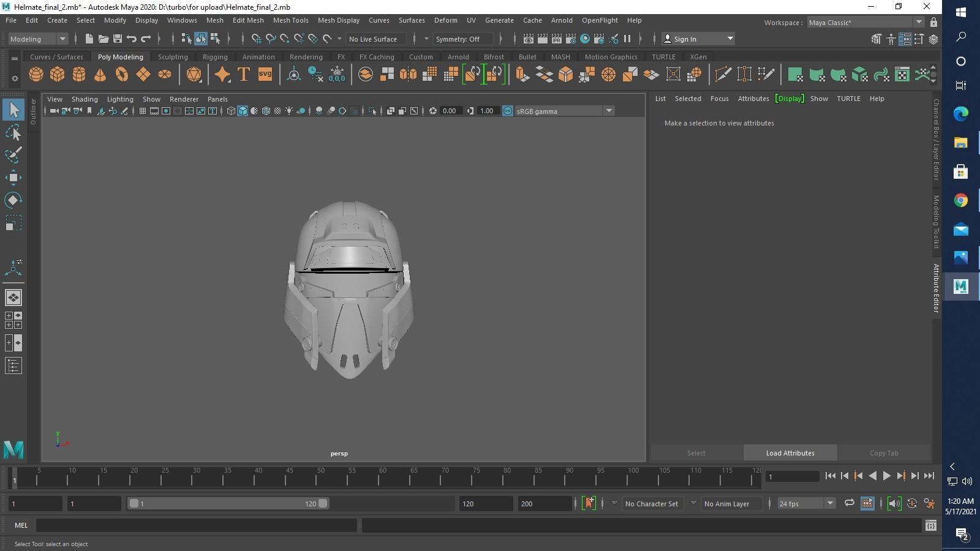Click the Bevel shelf icon
980x551 pixels.
[565, 75]
